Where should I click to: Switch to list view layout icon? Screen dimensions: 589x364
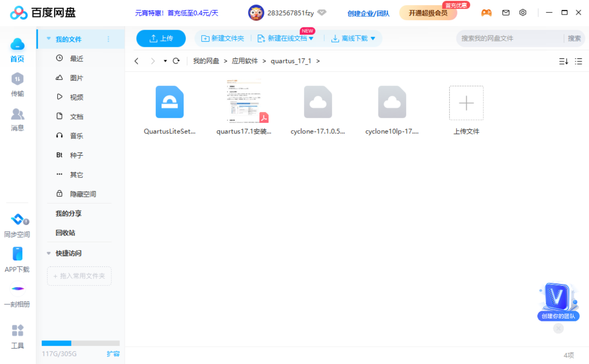click(579, 61)
